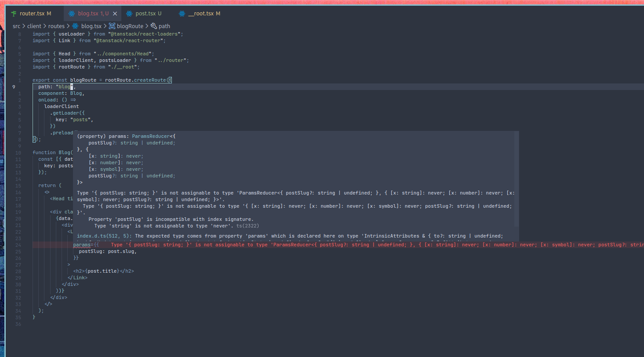Click the React icon on blog.tsx tab
Viewport: 644px width, 357px height.
(72, 14)
